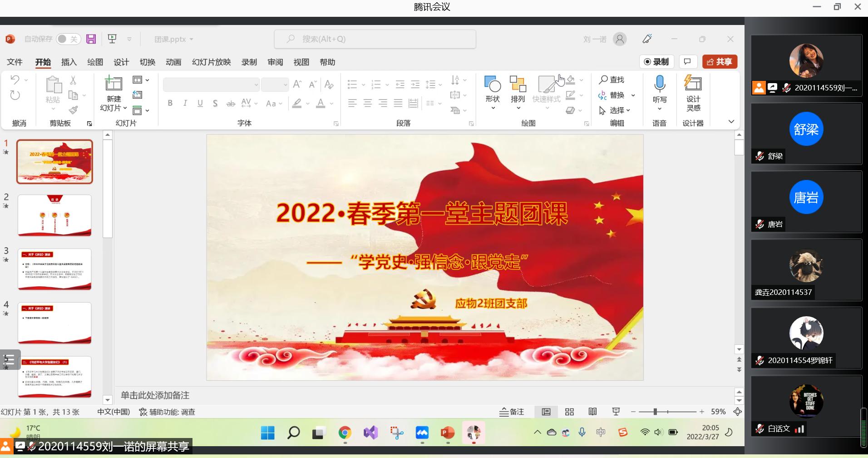868x458 pixels.
Task: Expand the Paste options dropdown
Action: pyautogui.click(x=53, y=109)
